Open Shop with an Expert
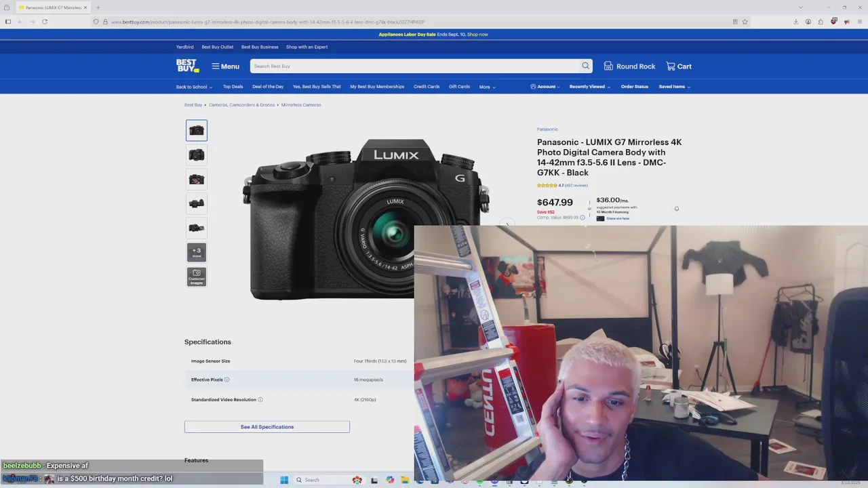This screenshot has width=868, height=488. [307, 47]
